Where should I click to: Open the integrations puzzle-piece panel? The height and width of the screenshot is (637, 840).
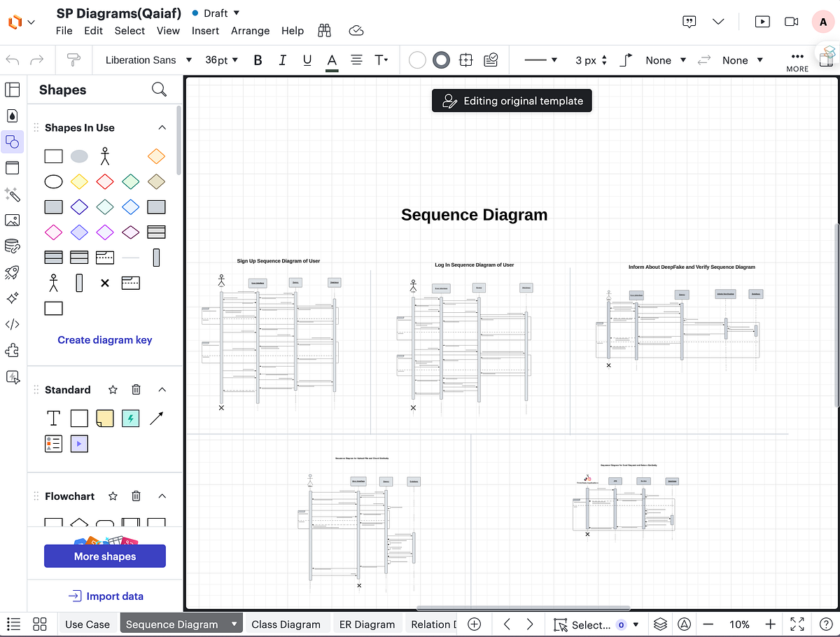pyautogui.click(x=12, y=350)
